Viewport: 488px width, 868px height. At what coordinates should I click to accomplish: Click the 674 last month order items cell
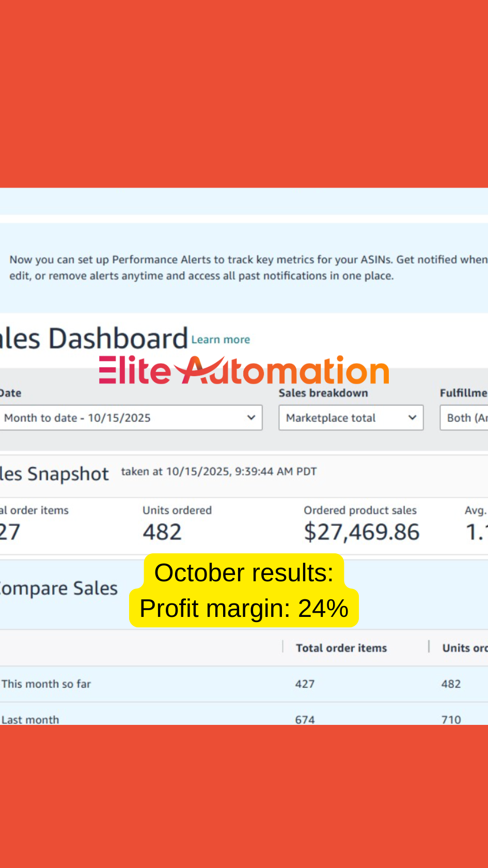tap(305, 719)
